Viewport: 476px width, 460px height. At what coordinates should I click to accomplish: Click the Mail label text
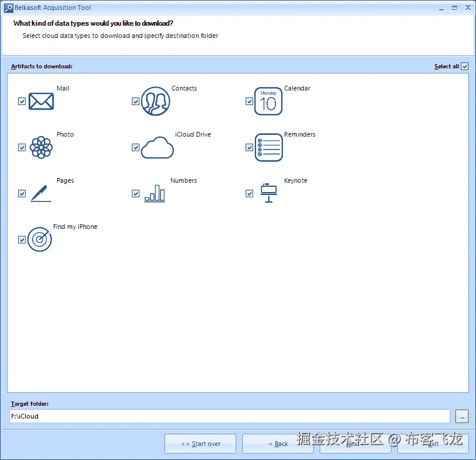63,88
